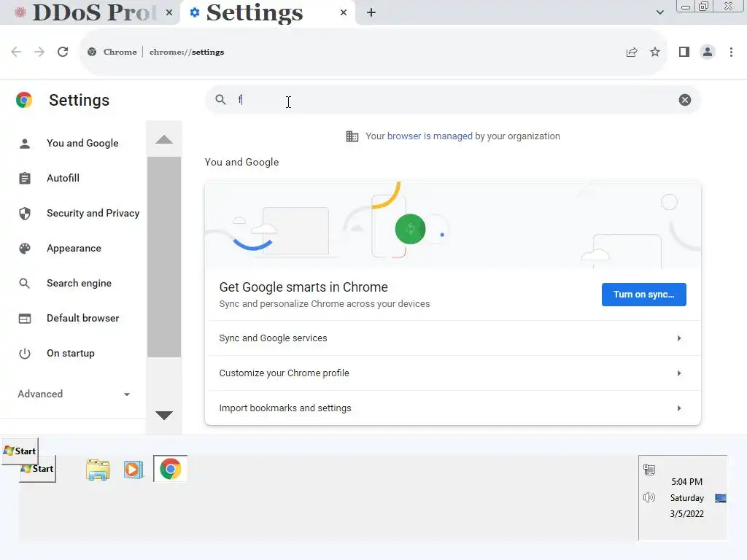
Task: Click the volume speaker tray icon
Action: (649, 497)
